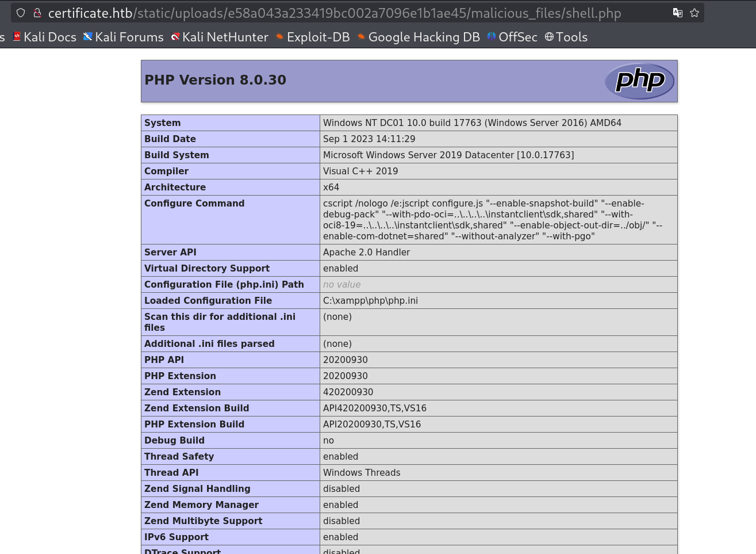
Task: Open the Exploit-DB bookmark
Action: click(x=313, y=37)
